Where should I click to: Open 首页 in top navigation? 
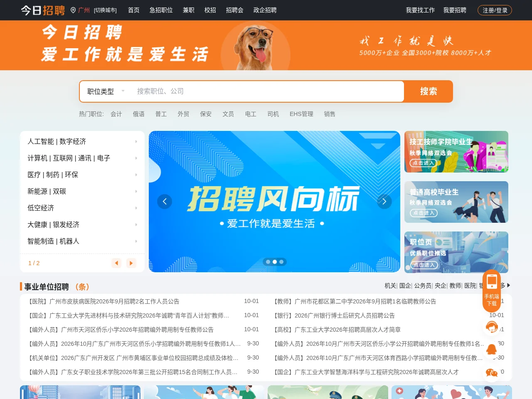pyautogui.click(x=134, y=10)
